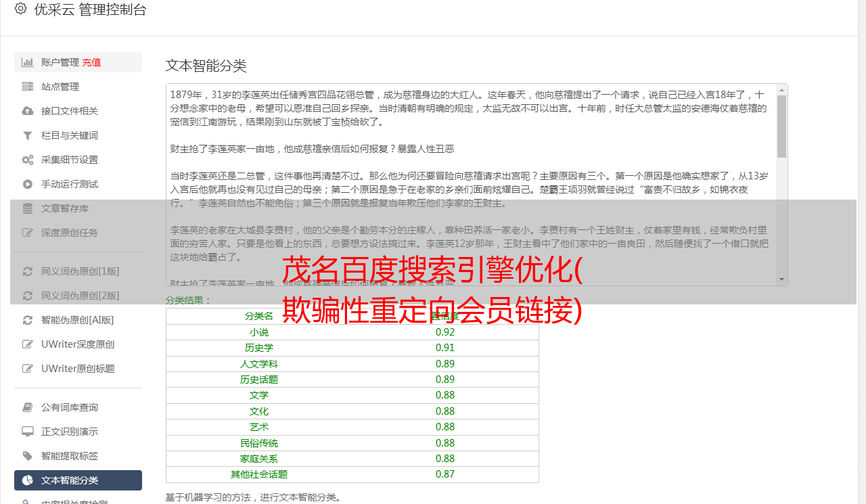The width and height of the screenshot is (866, 504).
Task: Click the server icon for 站点管理
Action: [27, 87]
